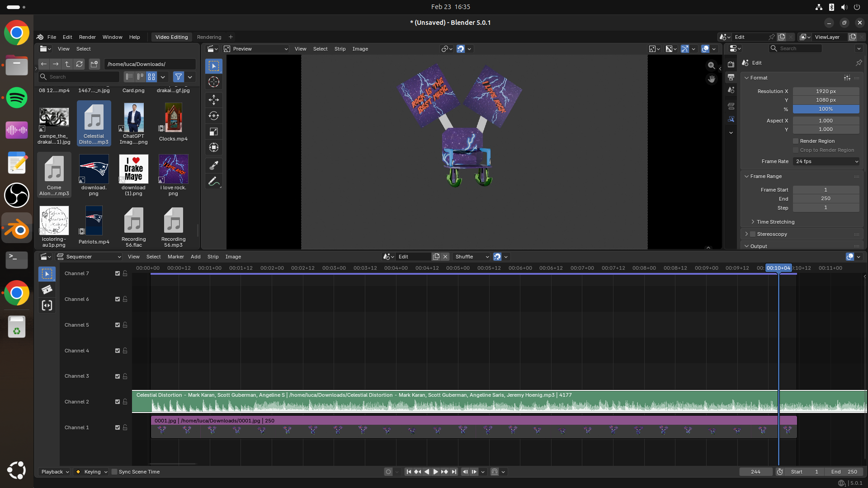Open the Frame Rate 24 fps dropdown
The image size is (868, 488).
point(826,161)
